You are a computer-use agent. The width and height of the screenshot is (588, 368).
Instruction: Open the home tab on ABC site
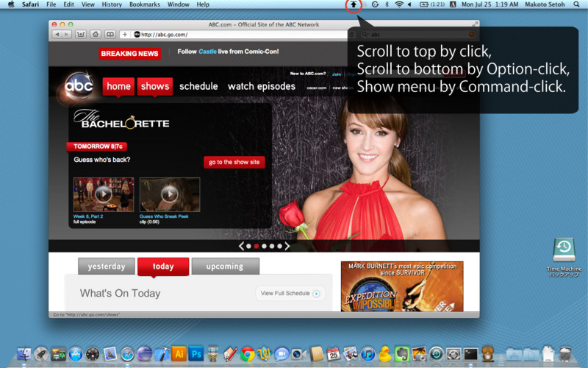coord(118,87)
